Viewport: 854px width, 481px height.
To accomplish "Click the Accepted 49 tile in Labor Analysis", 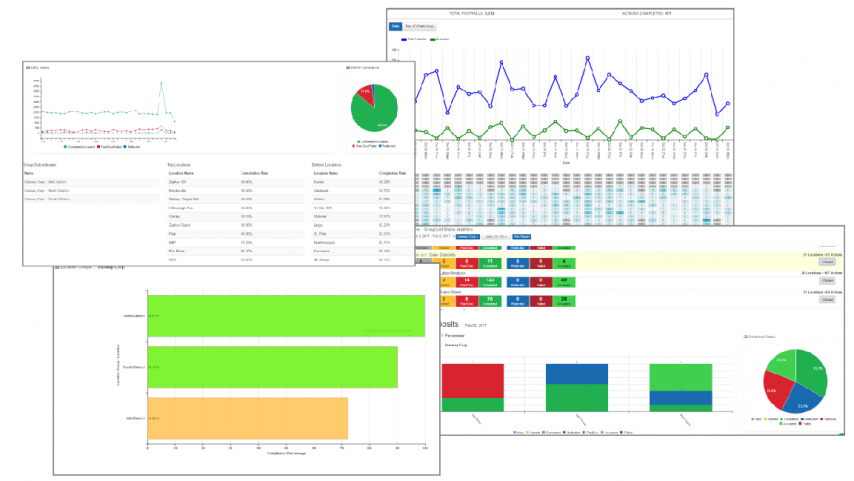I will click(564, 282).
